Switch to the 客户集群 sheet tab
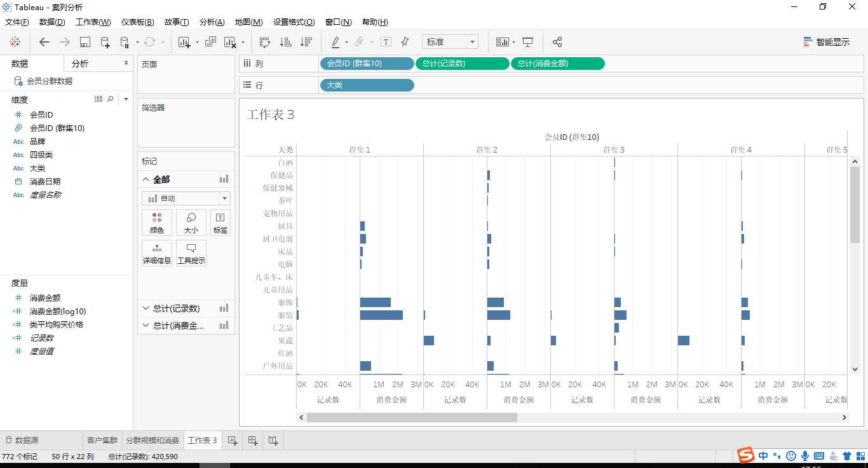868x468 pixels. 102,440
